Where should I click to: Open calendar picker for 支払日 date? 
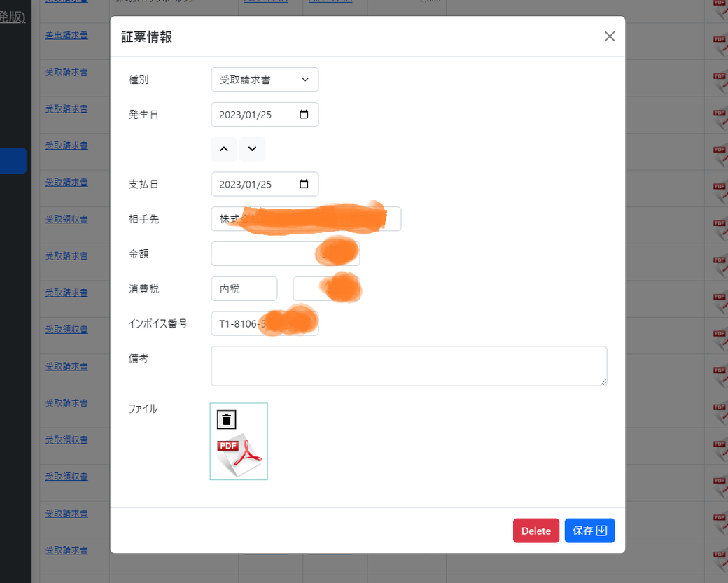pos(304,184)
